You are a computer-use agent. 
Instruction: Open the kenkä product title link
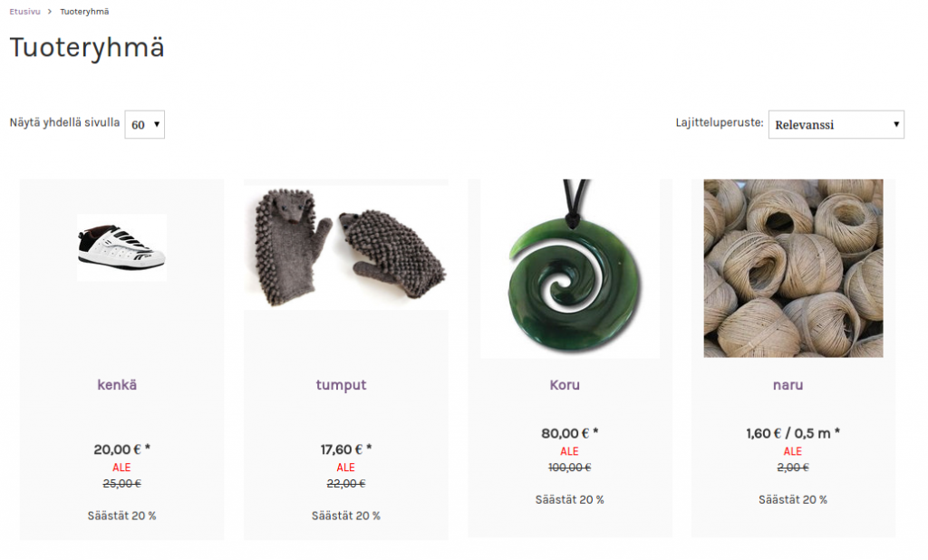click(x=117, y=385)
